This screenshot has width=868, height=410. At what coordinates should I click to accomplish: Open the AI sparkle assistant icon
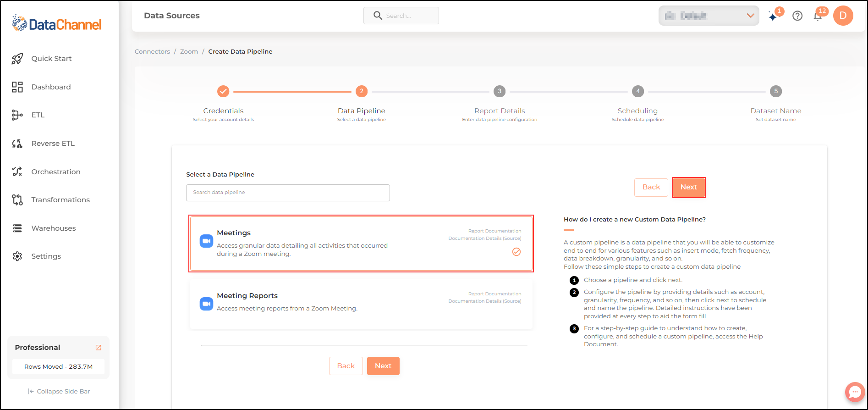774,17
